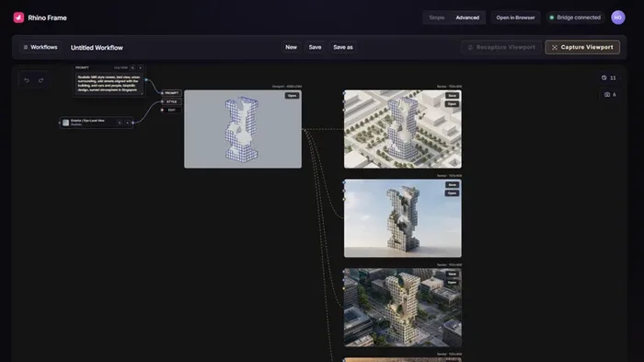
Task: Click Capture Viewport button
Action: point(582,47)
